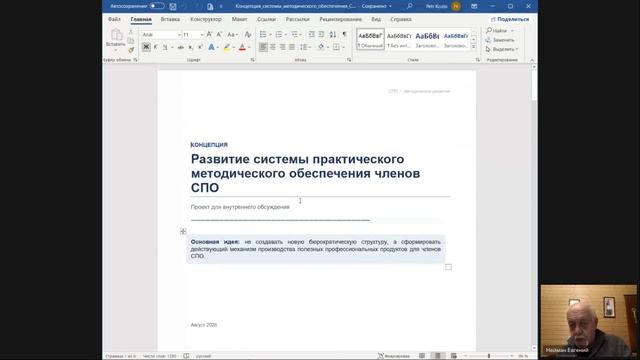
Task: Click the bulleted list icon
Action: [x=263, y=34]
